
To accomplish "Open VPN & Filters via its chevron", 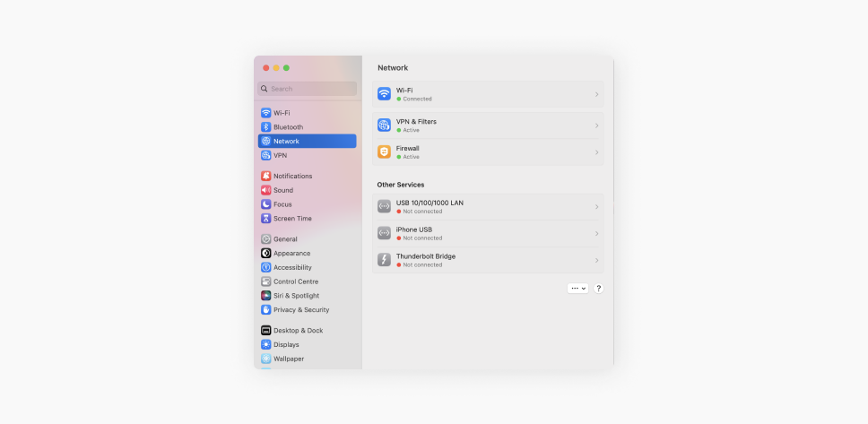I will point(597,125).
